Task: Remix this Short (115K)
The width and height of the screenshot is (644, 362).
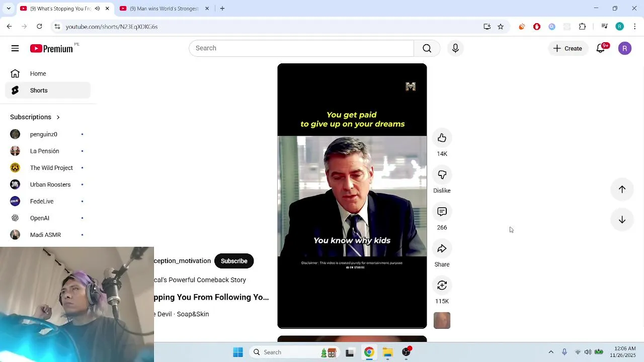Action: 442,285
